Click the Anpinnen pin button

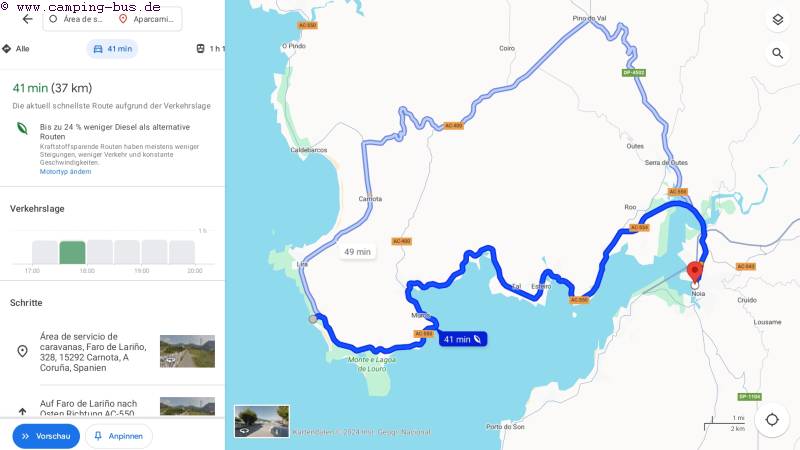pos(118,436)
